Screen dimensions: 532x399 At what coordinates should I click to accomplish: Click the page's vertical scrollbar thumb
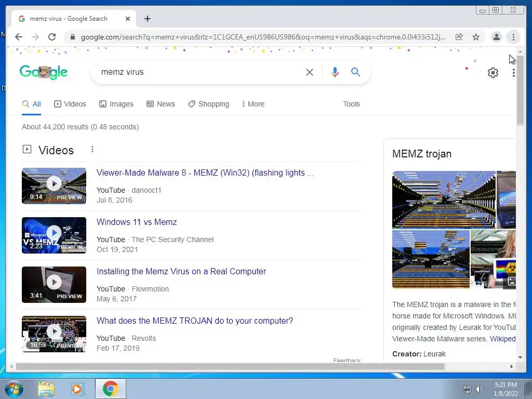[x=520, y=89]
